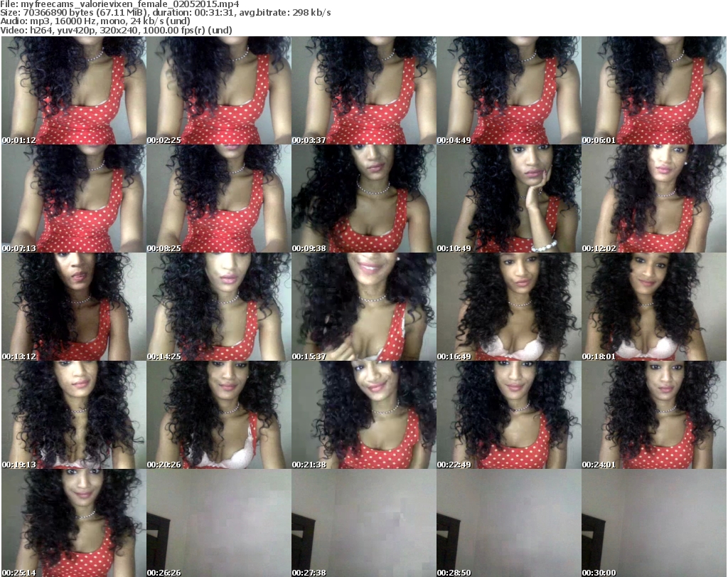Image resolution: width=728 pixels, height=577 pixels.
Task: Click the 'Size: 70366890 bytes' header line
Action: (165, 13)
